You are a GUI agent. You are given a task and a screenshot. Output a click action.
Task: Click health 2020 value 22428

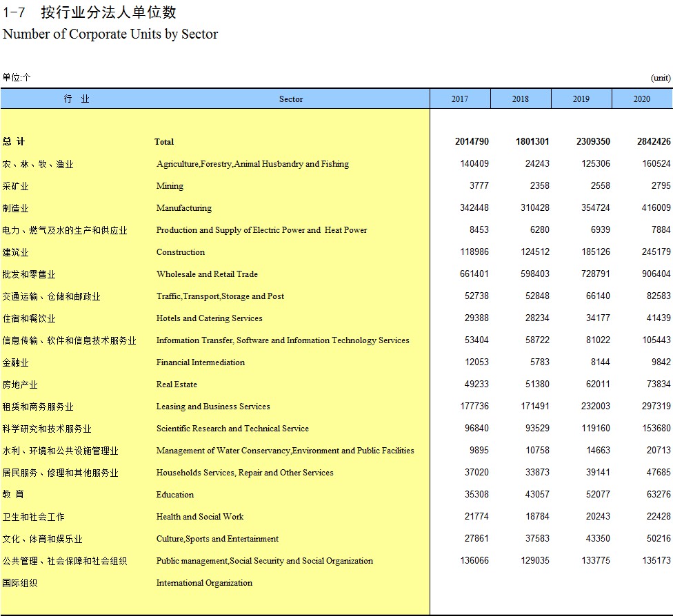pyautogui.click(x=659, y=517)
